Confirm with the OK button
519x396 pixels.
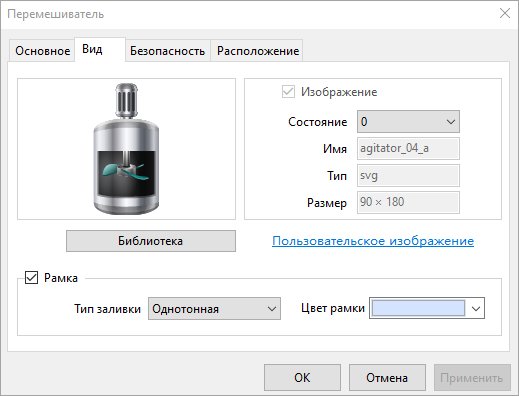(302, 377)
